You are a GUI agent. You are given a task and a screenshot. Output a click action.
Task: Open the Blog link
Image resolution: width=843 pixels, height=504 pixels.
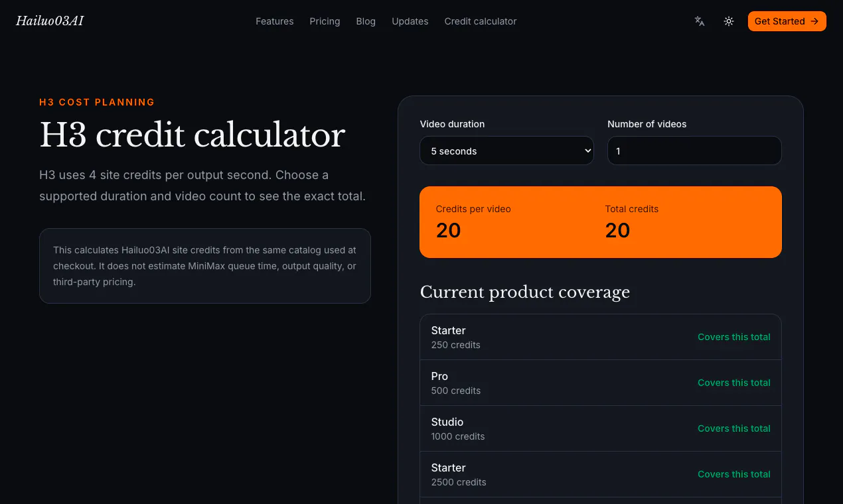[x=366, y=21]
